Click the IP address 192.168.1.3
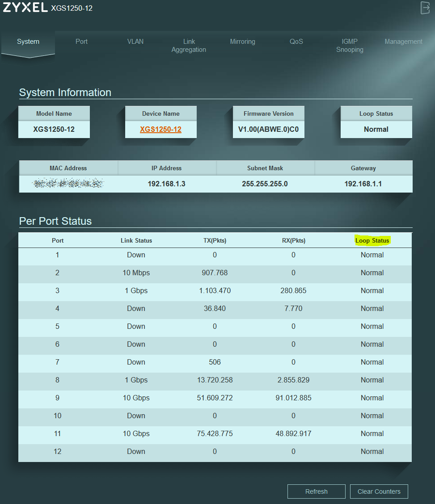 tap(167, 184)
